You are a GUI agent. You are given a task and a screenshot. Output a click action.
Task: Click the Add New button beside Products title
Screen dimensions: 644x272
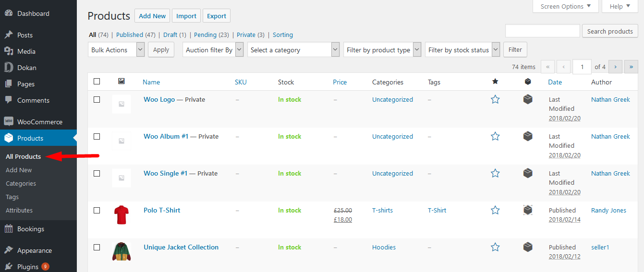click(x=152, y=16)
